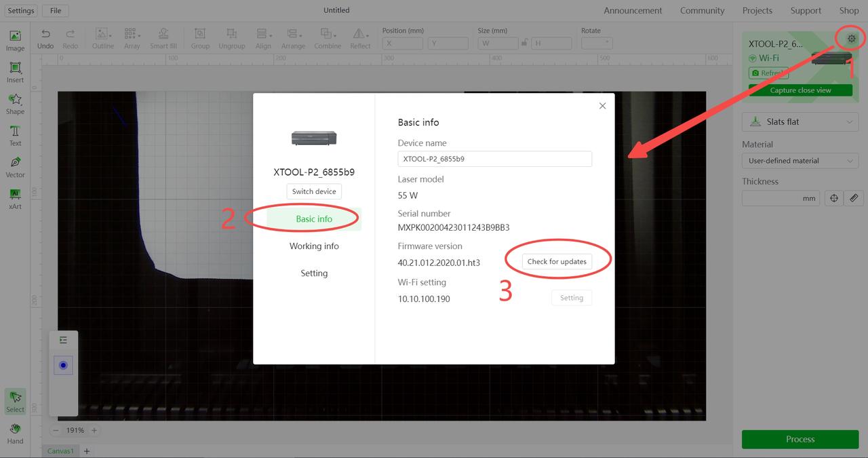The image size is (868, 458).
Task: Select the Text tool
Action: [15, 135]
